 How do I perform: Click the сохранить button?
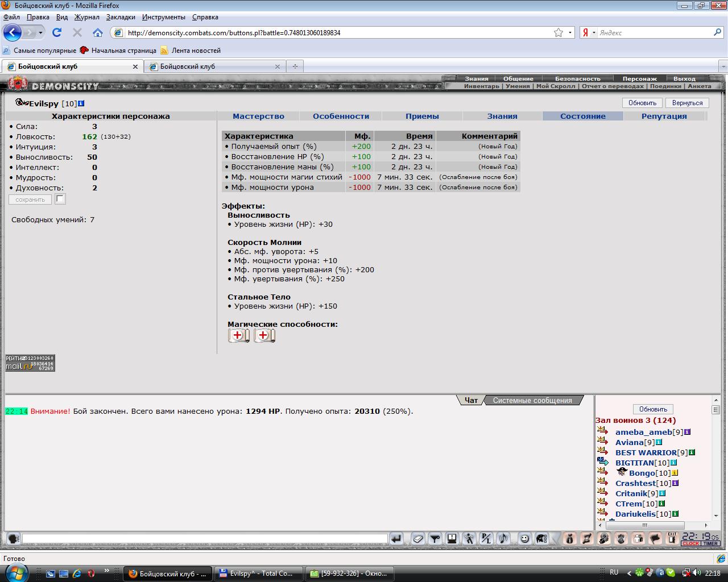(x=30, y=199)
